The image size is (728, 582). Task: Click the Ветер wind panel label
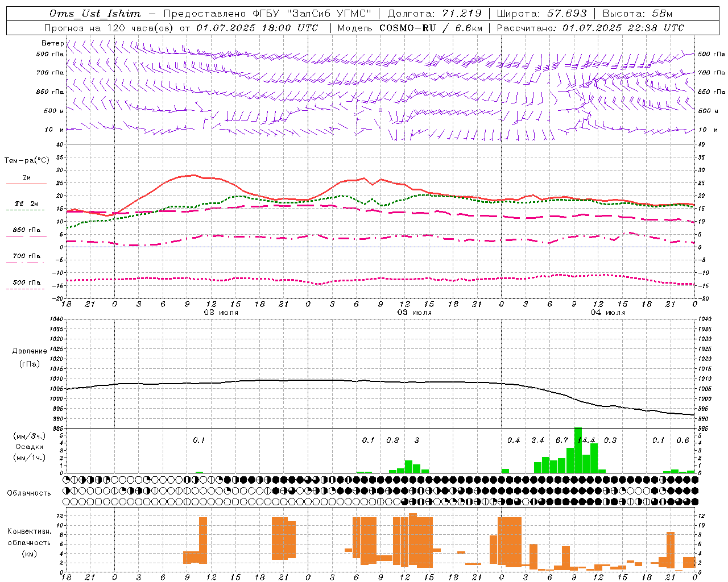53,43
